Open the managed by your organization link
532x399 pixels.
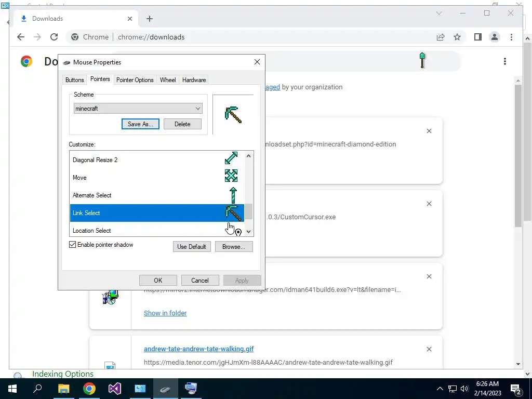click(x=272, y=87)
